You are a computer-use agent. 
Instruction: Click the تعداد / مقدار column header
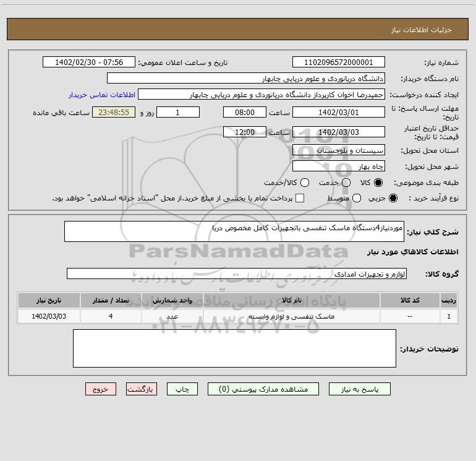pos(111,300)
